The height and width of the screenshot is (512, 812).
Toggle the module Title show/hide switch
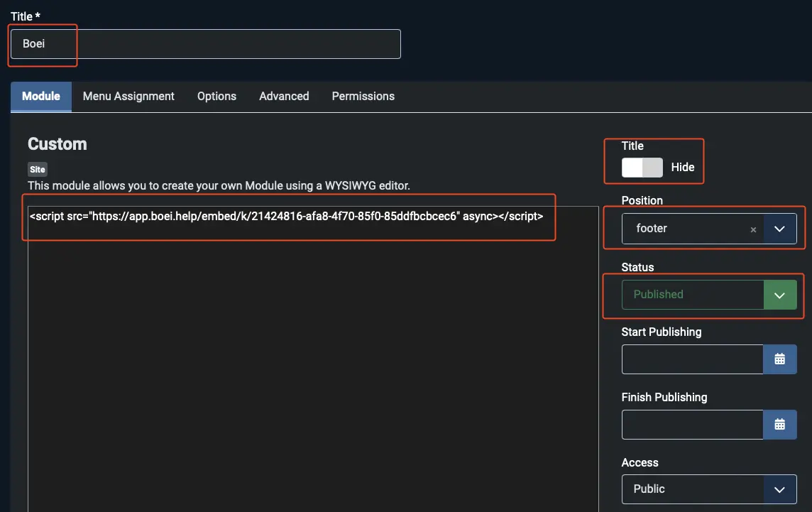click(x=642, y=168)
